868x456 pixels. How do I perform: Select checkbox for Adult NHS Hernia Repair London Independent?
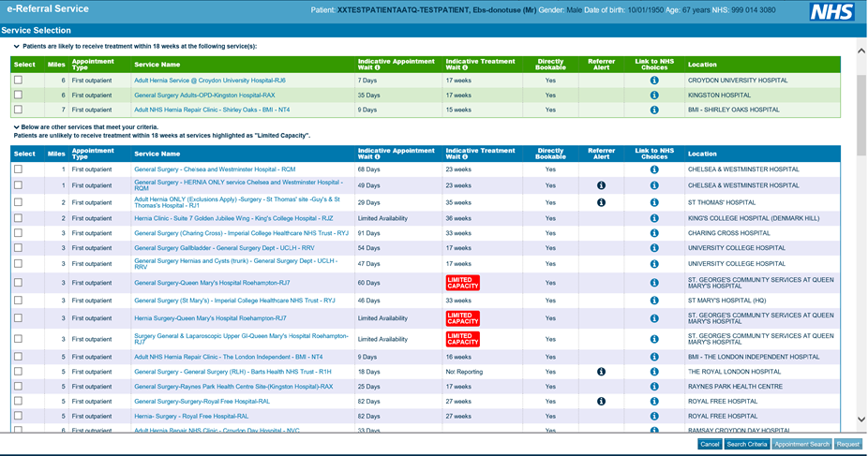[x=18, y=357]
